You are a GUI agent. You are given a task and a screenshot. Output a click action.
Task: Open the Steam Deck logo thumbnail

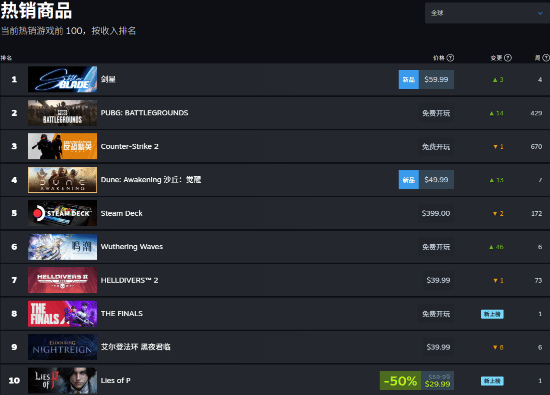62,213
